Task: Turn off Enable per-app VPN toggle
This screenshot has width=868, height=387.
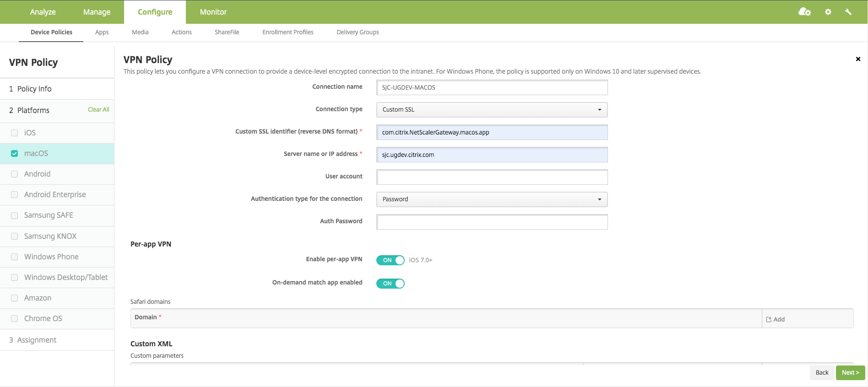Action: pos(390,260)
